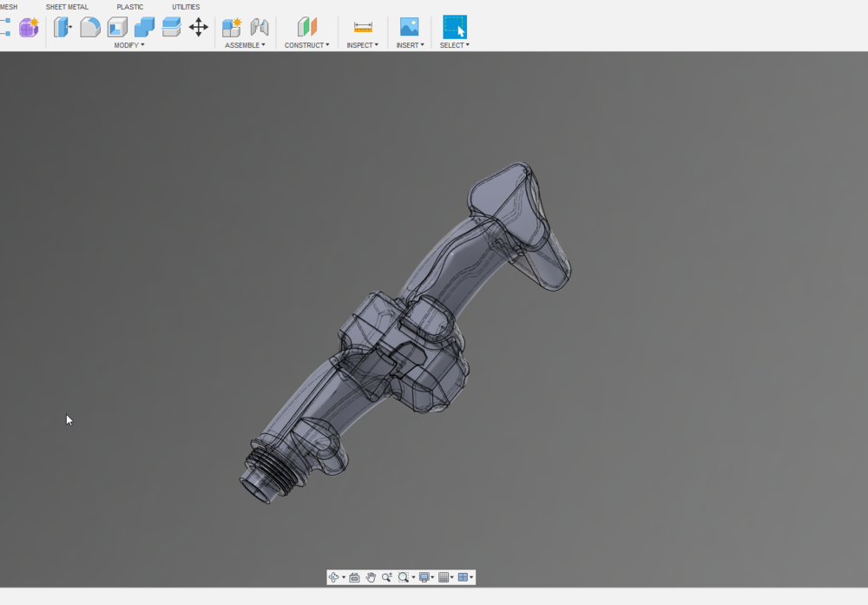Select the Create Form purple box icon
Image resolution: width=868 pixels, height=605 pixels.
coord(29,27)
